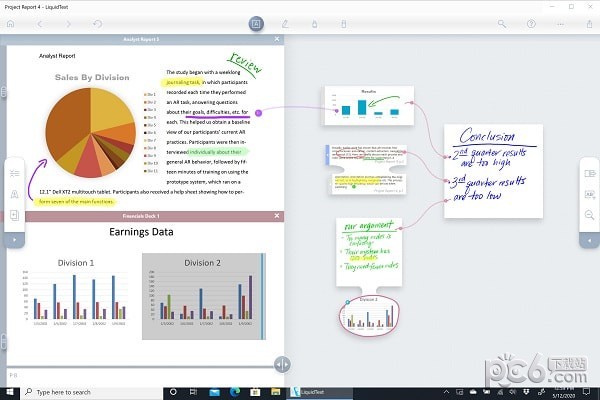Select the pen ink tool
This screenshot has width=600, height=400.
(x=285, y=24)
